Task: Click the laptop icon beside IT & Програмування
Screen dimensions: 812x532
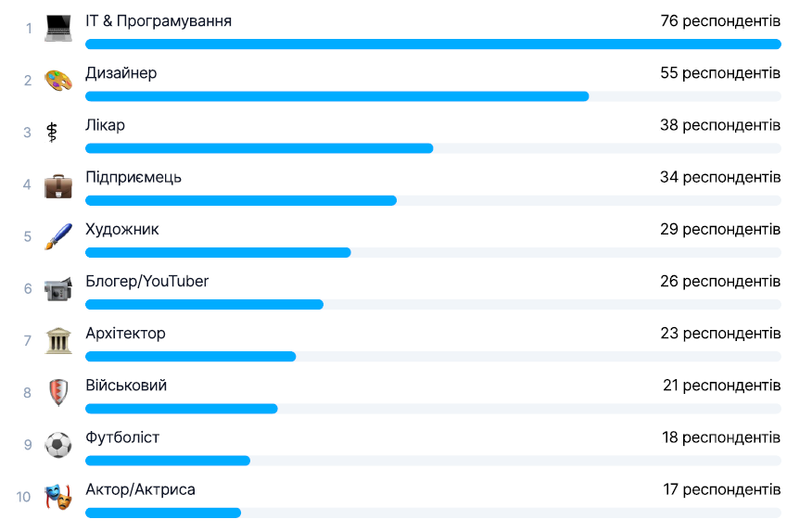Action: tap(58, 28)
